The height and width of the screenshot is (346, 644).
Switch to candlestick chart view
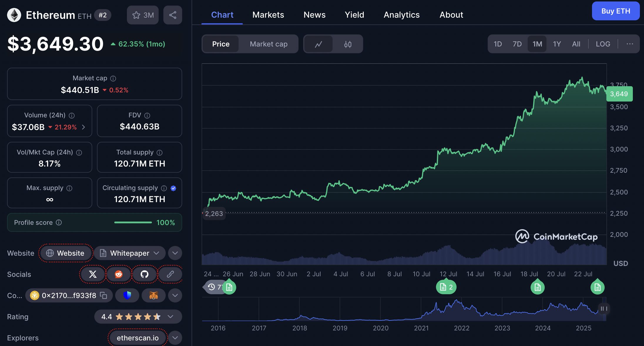click(x=348, y=44)
